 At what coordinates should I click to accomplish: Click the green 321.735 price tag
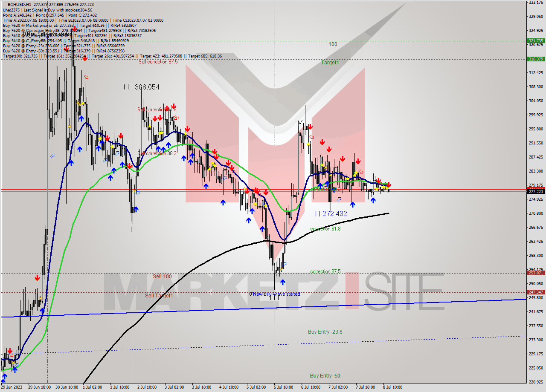(536, 41)
